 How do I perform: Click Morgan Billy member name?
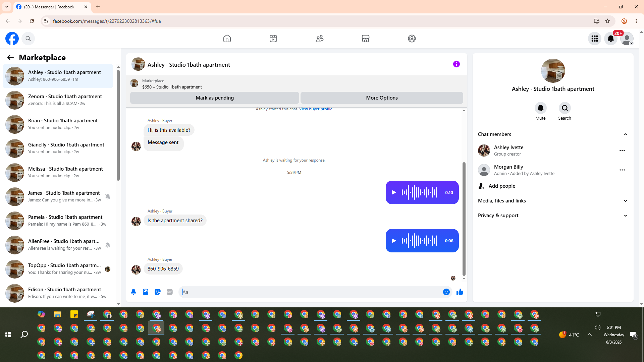click(x=508, y=167)
